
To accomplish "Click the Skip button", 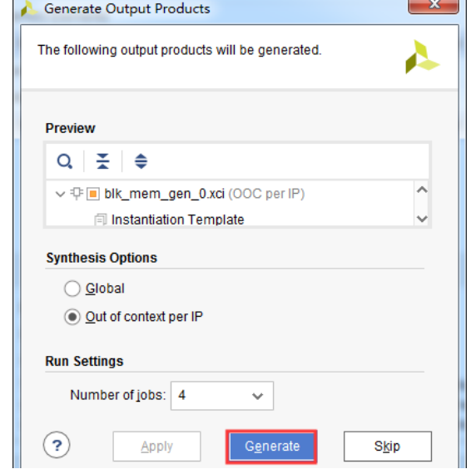I will coord(388,447).
